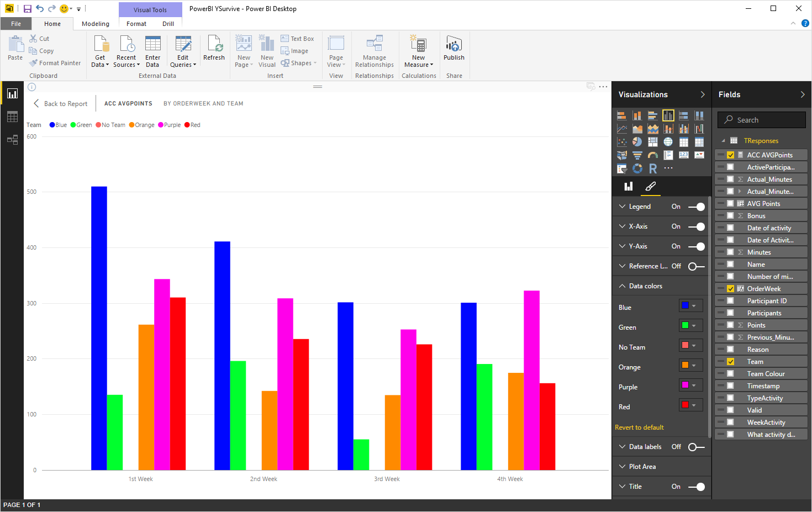
Task: Select the treemap visualization
Action: [x=653, y=141]
